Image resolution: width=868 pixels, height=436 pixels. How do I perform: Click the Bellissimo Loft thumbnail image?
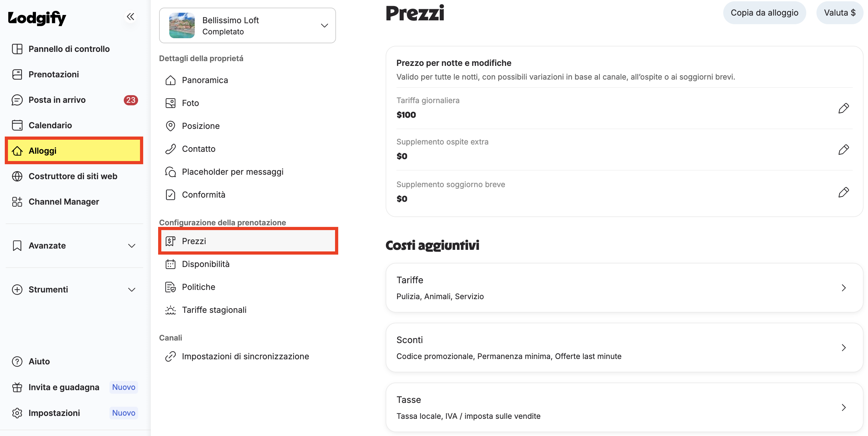point(182,25)
